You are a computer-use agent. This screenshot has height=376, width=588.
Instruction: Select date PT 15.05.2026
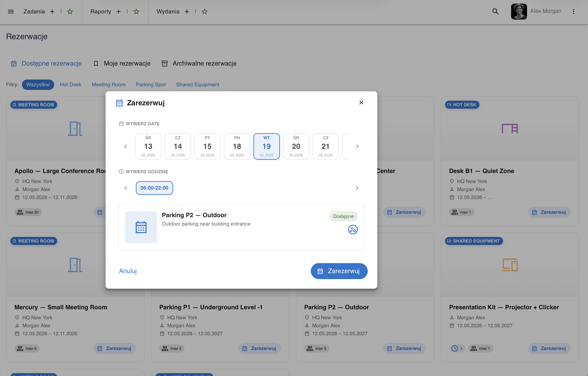(x=207, y=146)
